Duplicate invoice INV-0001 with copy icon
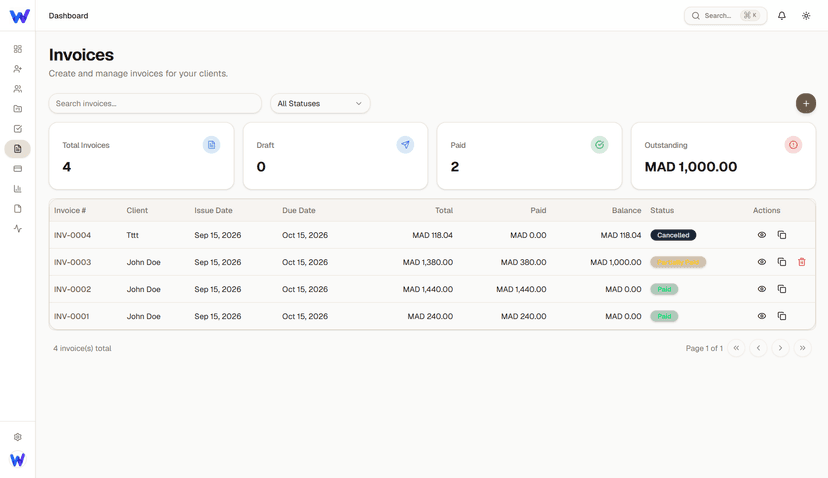 pos(782,316)
